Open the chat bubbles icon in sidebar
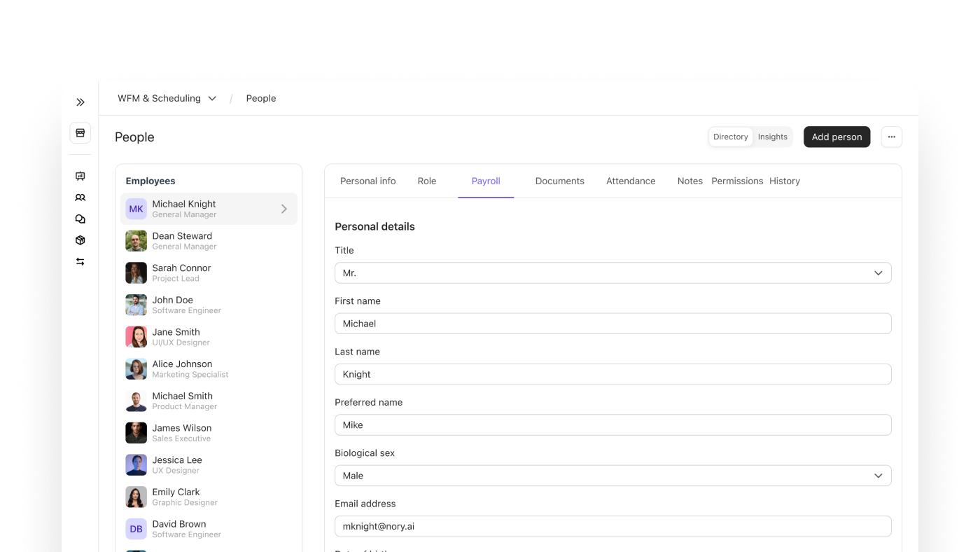The width and height of the screenshot is (980, 552). click(x=80, y=219)
